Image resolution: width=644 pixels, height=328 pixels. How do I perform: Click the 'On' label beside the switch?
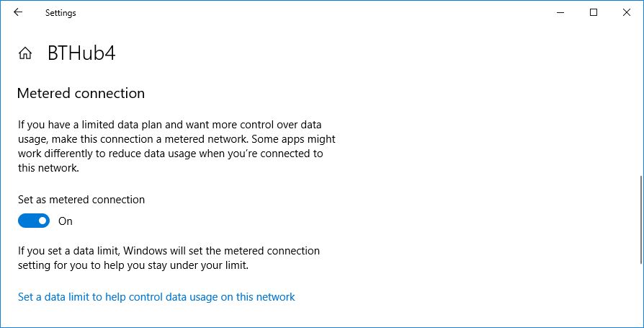tap(66, 221)
